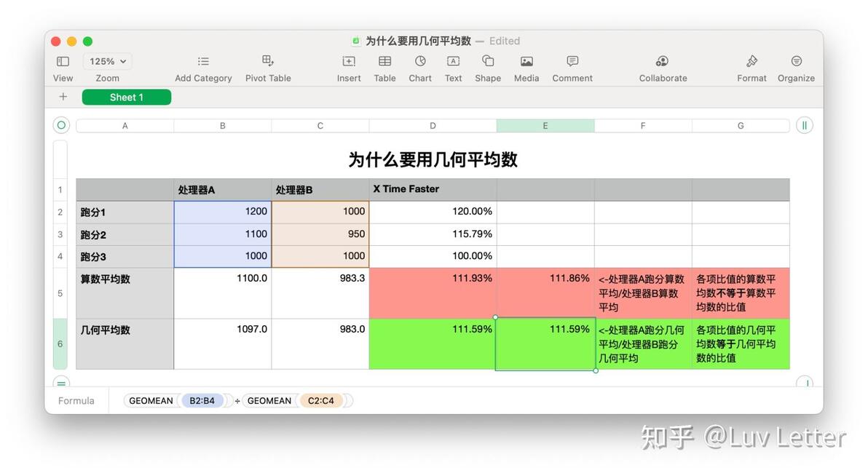Open the Format inspector panel

pos(751,61)
